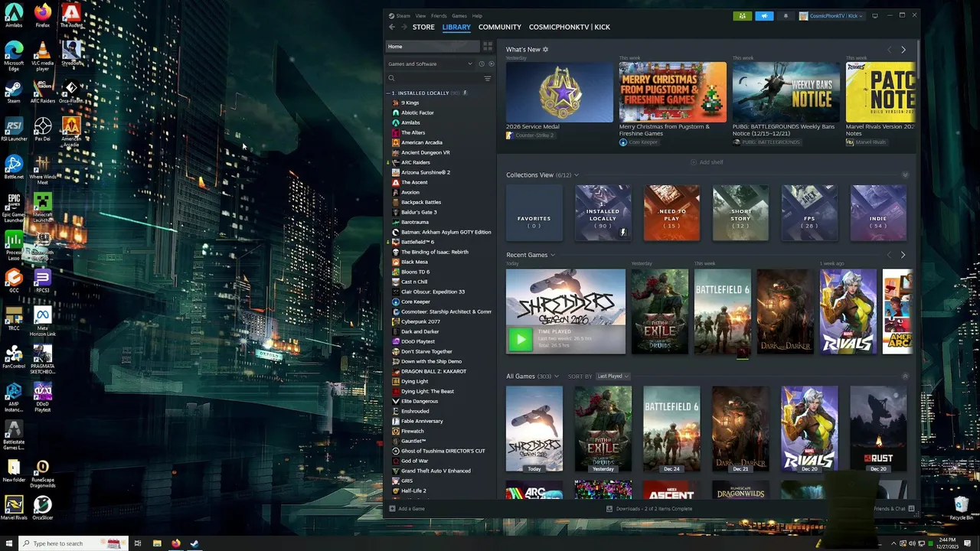The height and width of the screenshot is (551, 980).
Task: Open advanced filter options icon
Action: [x=488, y=78]
